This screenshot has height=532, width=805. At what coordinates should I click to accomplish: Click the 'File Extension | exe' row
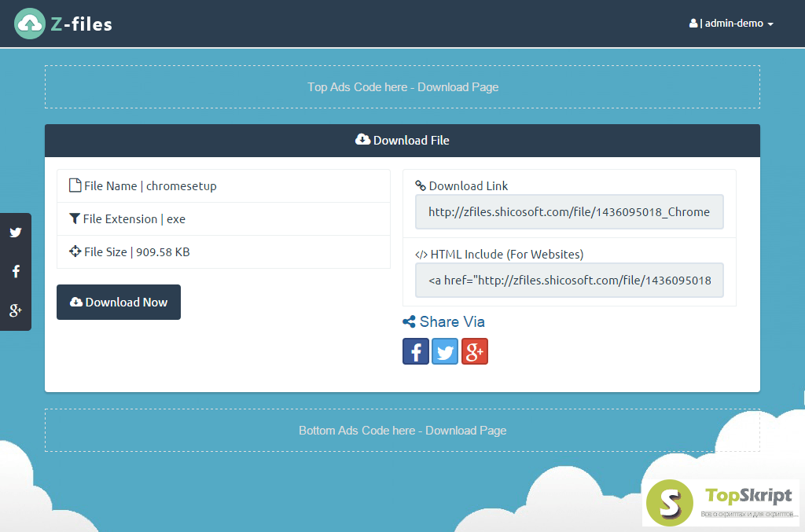(x=223, y=219)
